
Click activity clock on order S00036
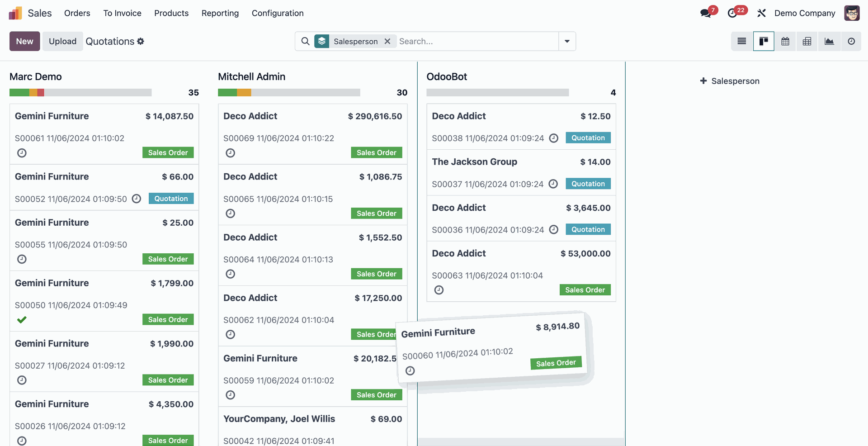pyautogui.click(x=554, y=229)
